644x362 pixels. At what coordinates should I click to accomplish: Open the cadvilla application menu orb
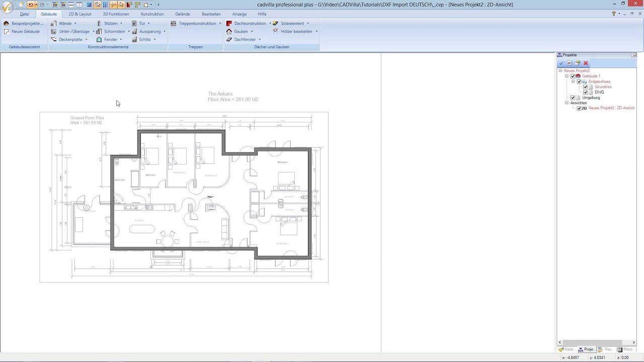7,8
